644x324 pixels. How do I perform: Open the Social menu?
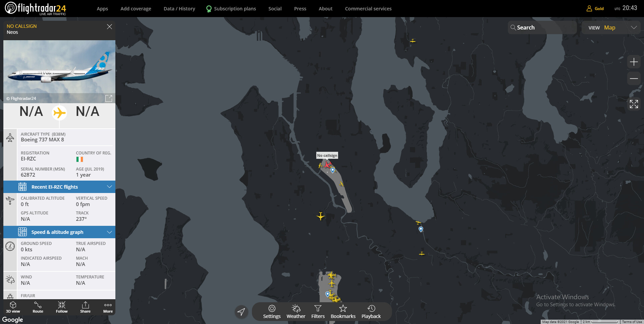[275, 9]
